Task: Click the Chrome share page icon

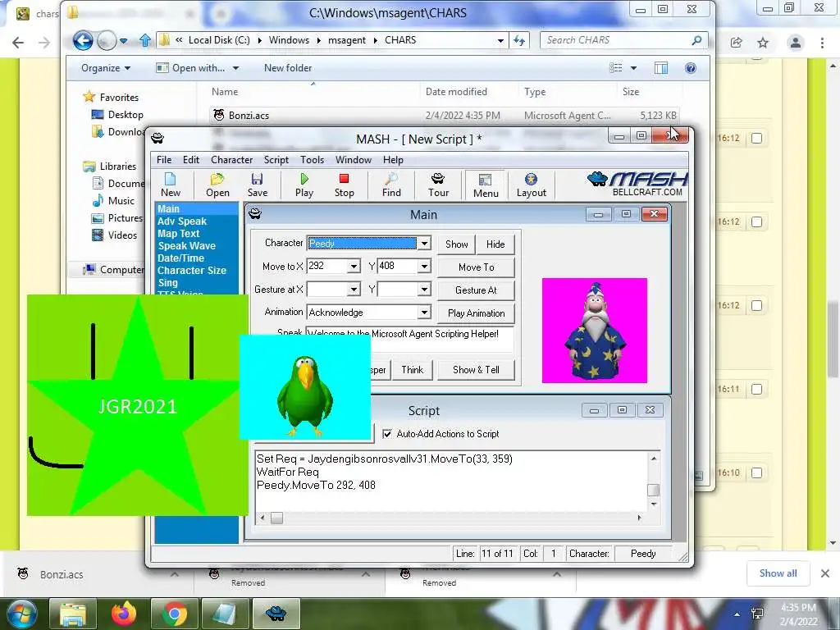Action: point(736,43)
